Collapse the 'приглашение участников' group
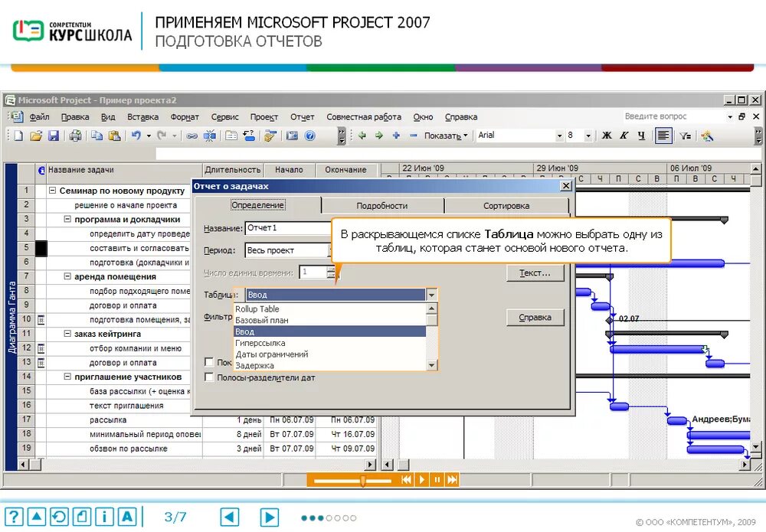 (x=68, y=377)
